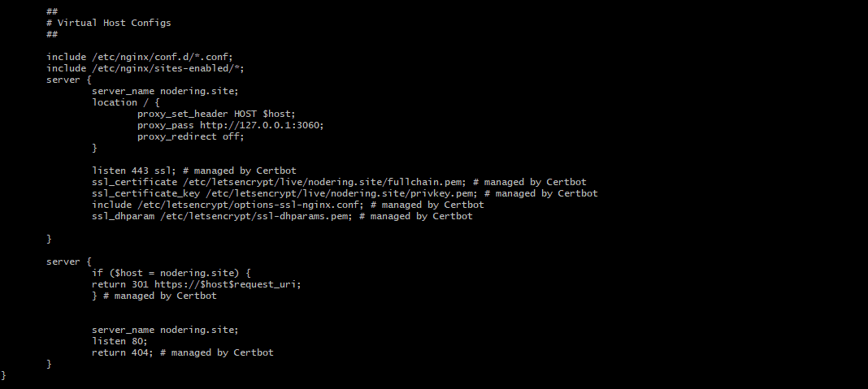Screen dimensions: 868x389
Task: Click first 'server_name nodering.site;' directive
Action: tap(165, 91)
